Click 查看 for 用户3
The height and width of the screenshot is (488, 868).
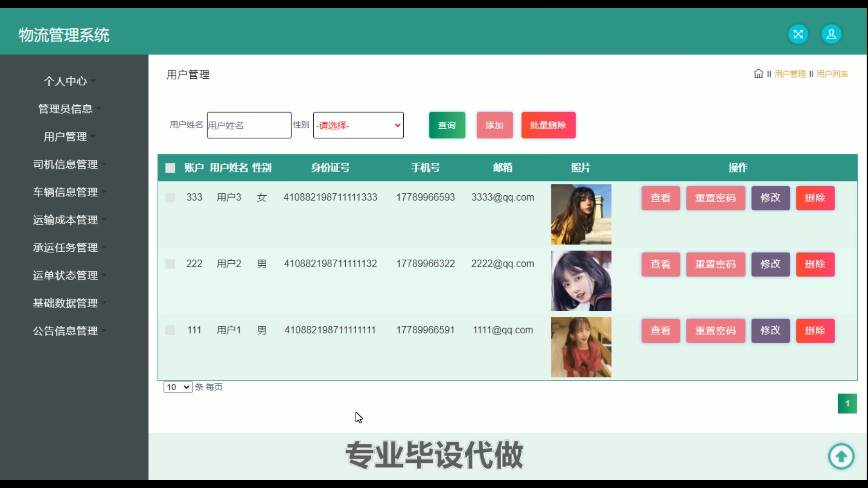tap(660, 198)
